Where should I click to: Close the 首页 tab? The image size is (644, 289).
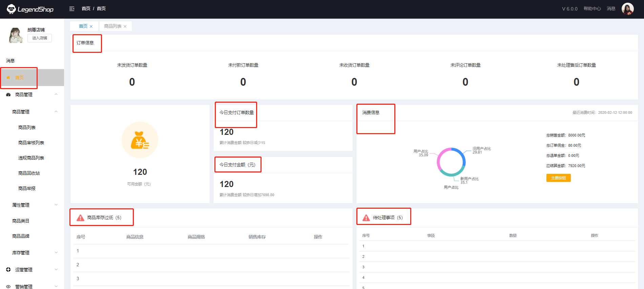pos(91,26)
